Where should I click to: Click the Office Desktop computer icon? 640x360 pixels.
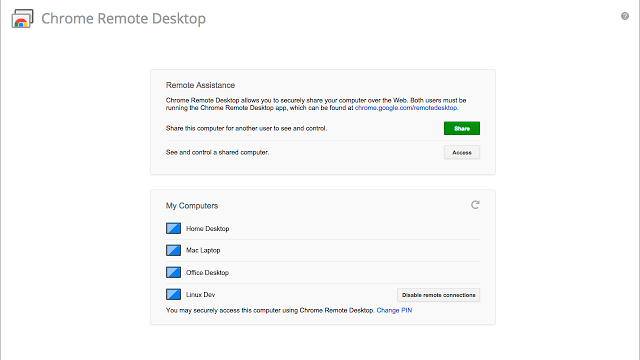173,272
